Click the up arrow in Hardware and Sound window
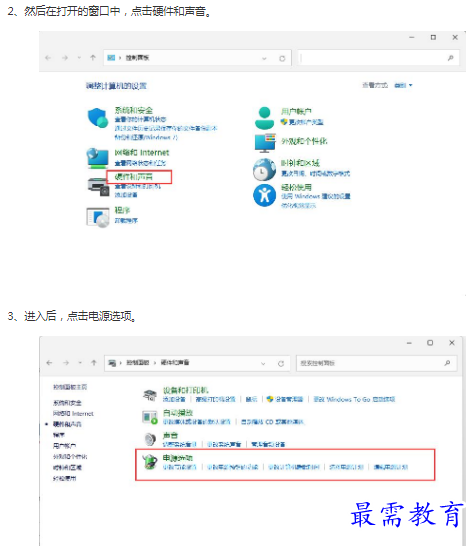Image resolution: width=472 pixels, height=546 pixels. click(x=94, y=363)
